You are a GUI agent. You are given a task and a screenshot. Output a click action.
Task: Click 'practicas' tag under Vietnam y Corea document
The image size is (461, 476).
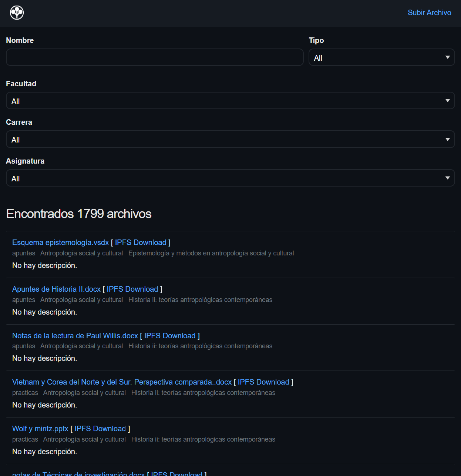25,393
